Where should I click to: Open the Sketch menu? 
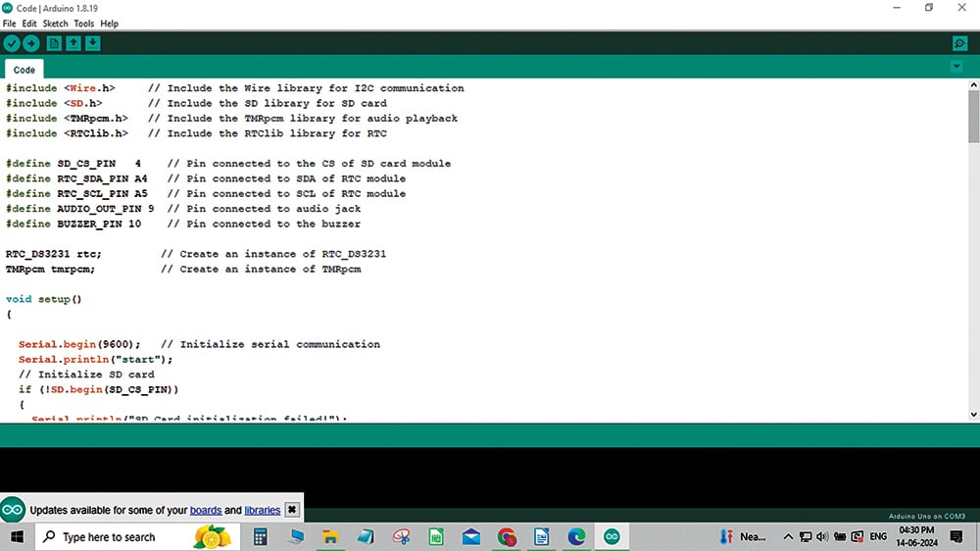(x=55, y=24)
